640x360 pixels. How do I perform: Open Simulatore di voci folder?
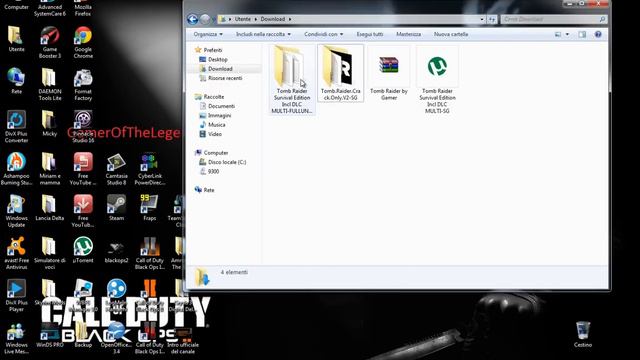click(x=49, y=253)
